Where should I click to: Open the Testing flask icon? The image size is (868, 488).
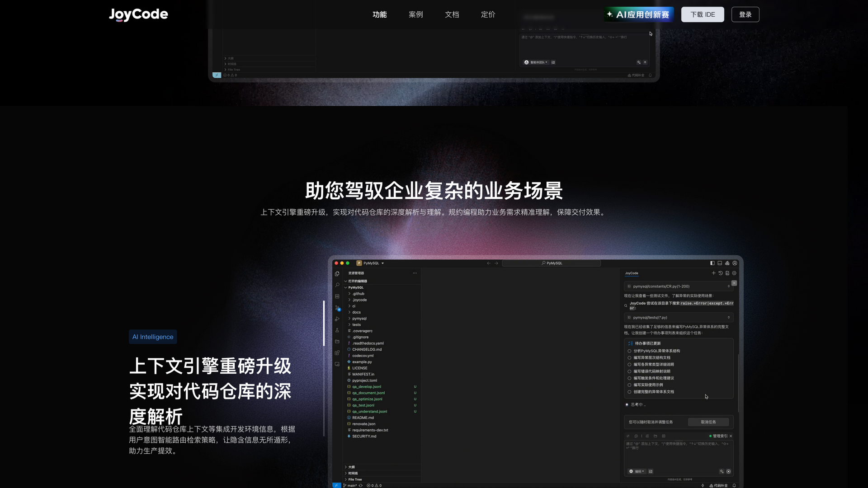(x=337, y=330)
